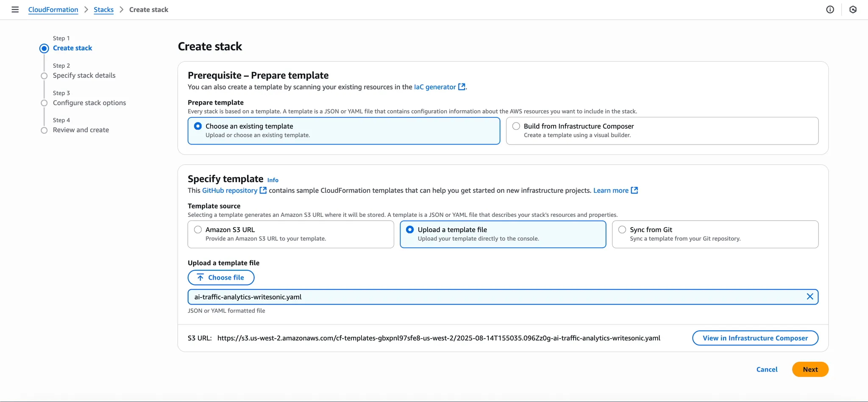Open the Learn more link
Image resolution: width=868 pixels, height=402 pixels.
pyautogui.click(x=611, y=190)
